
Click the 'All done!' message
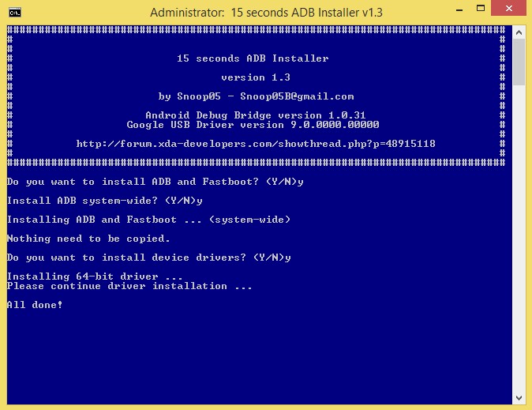(x=35, y=305)
